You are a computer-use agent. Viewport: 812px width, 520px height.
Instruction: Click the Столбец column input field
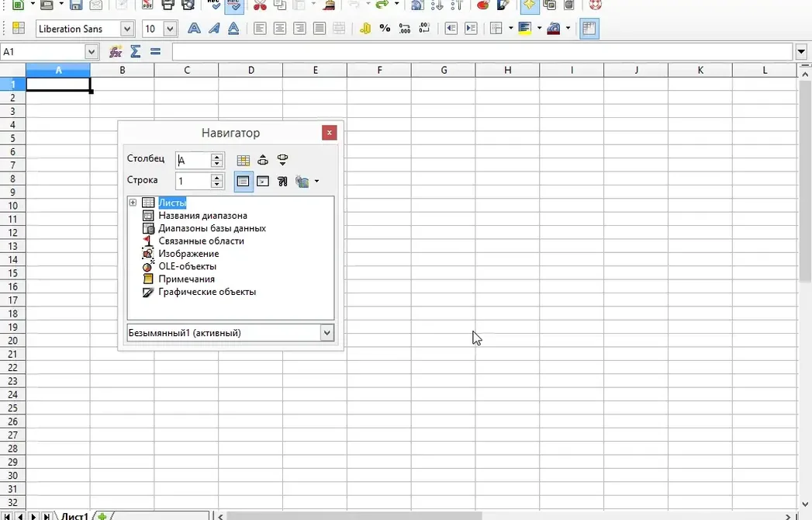[194, 160]
